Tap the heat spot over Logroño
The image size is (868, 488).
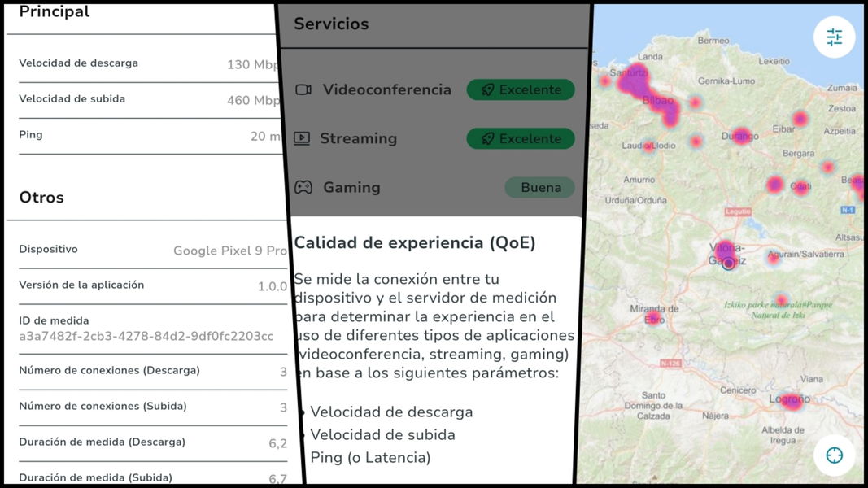(x=791, y=399)
